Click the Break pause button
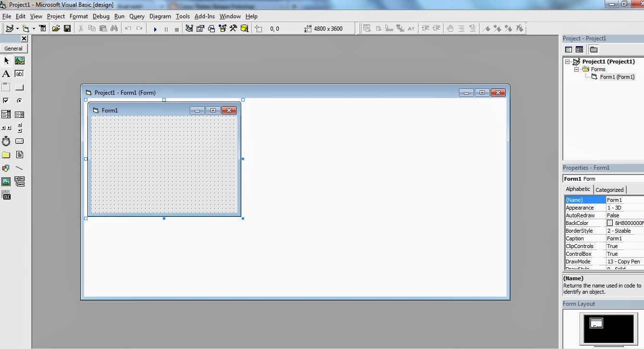 coord(166,29)
